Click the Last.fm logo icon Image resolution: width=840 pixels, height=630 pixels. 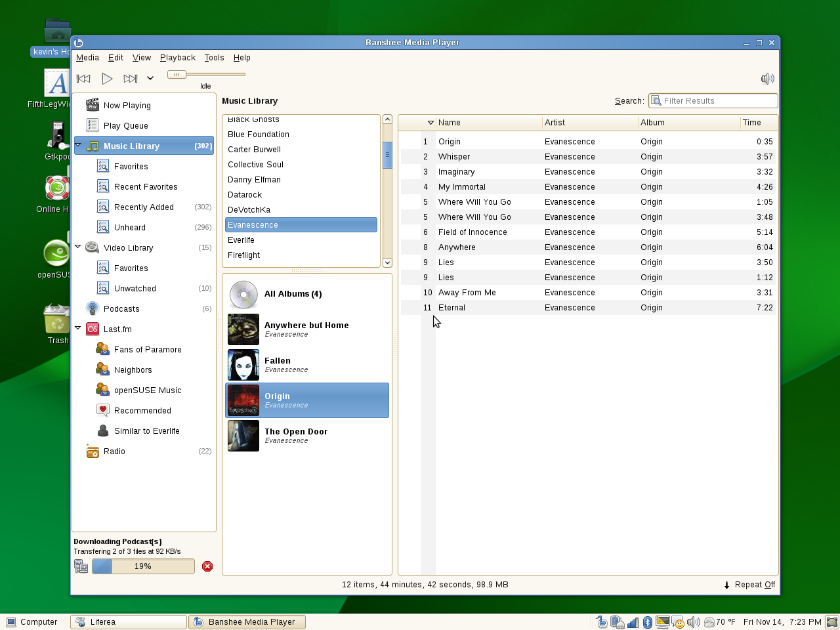(93, 329)
